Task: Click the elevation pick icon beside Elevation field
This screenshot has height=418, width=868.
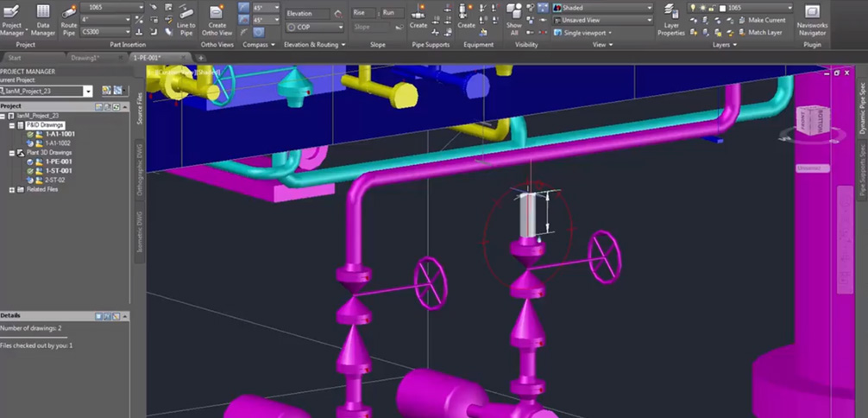Action: point(338,14)
